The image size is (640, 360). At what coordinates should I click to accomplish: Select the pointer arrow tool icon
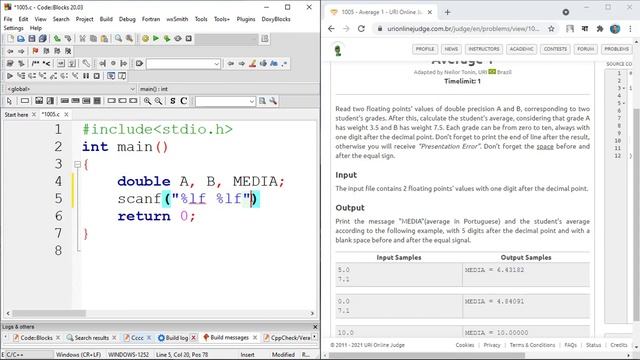click(x=9, y=101)
